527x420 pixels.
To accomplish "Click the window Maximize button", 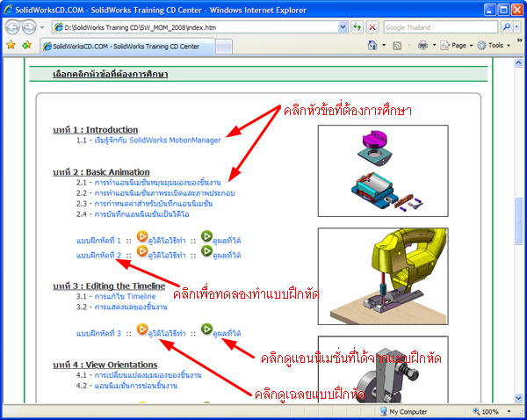I will [x=503, y=10].
